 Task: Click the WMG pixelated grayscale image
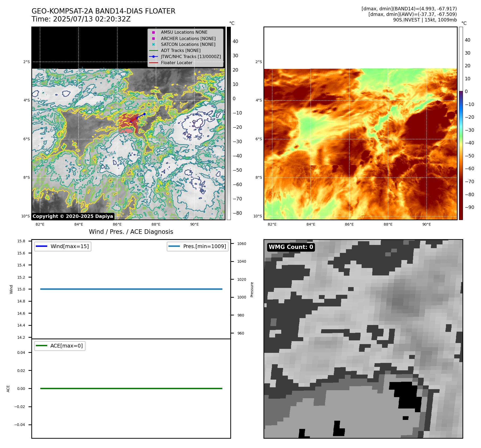click(x=363, y=339)
